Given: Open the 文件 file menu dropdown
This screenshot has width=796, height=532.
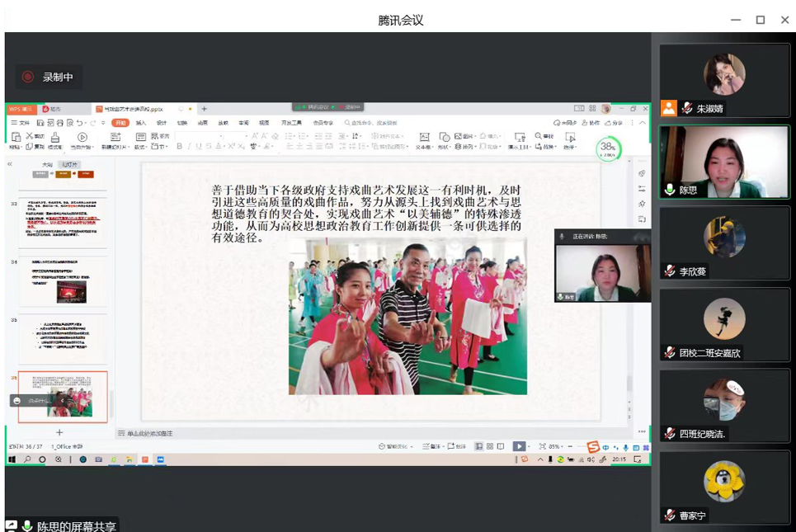Looking at the screenshot, I should 21,123.
